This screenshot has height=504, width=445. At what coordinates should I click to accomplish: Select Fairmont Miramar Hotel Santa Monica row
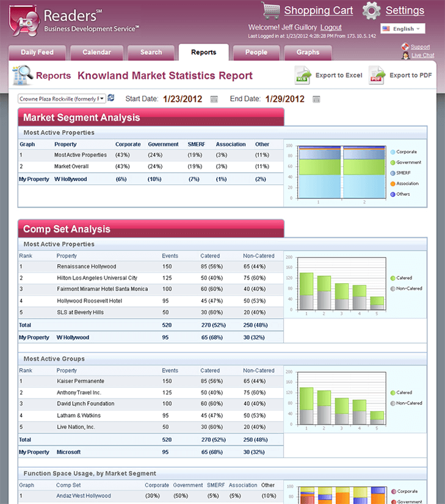click(x=151, y=289)
